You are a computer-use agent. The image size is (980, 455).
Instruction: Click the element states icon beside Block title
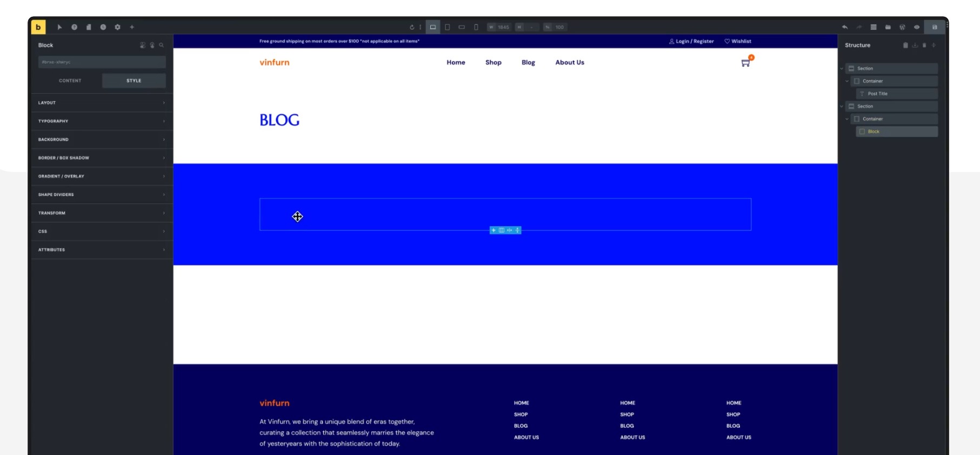click(x=143, y=45)
